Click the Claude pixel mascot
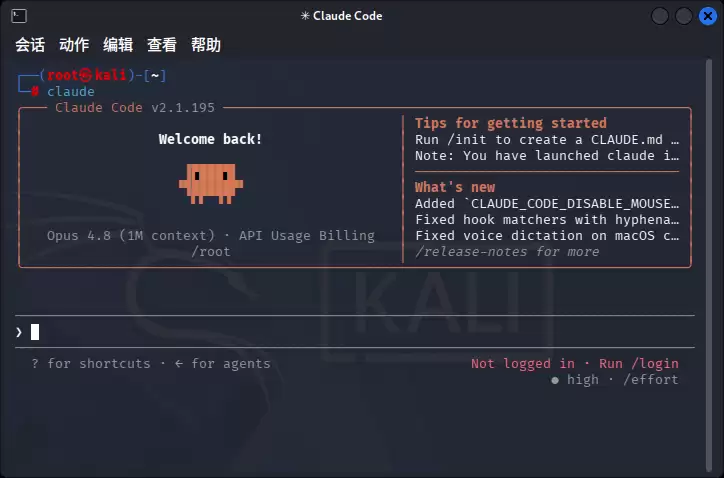724x478 pixels. pos(211,184)
